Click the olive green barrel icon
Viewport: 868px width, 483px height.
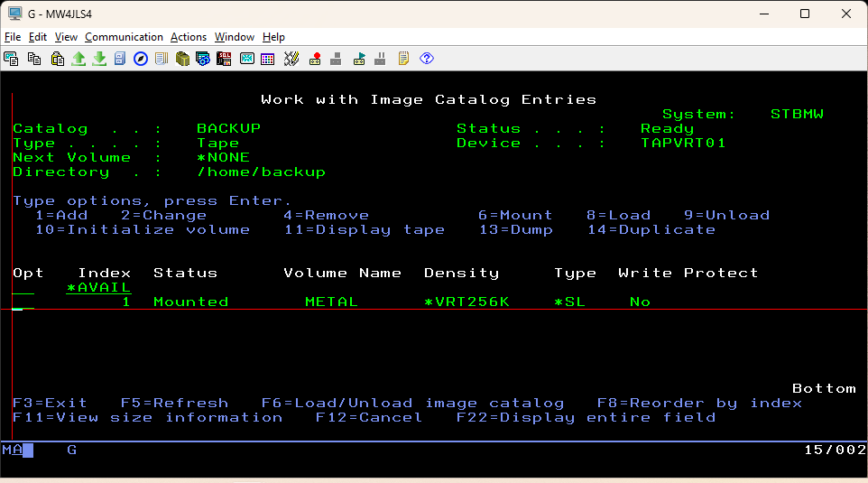tap(182, 59)
